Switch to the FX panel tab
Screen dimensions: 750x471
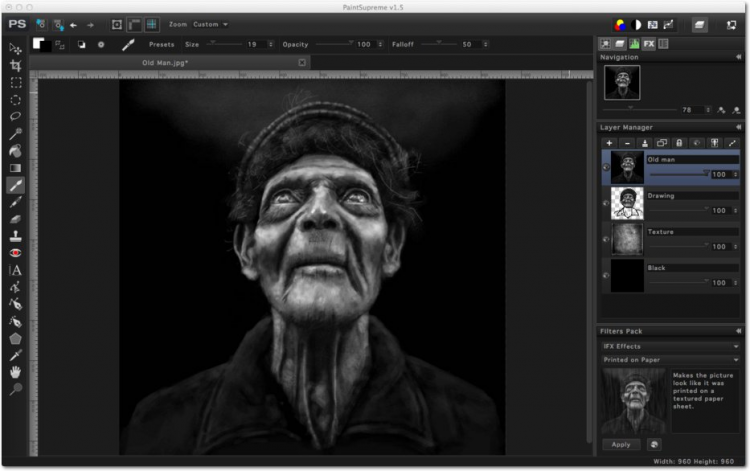649,44
